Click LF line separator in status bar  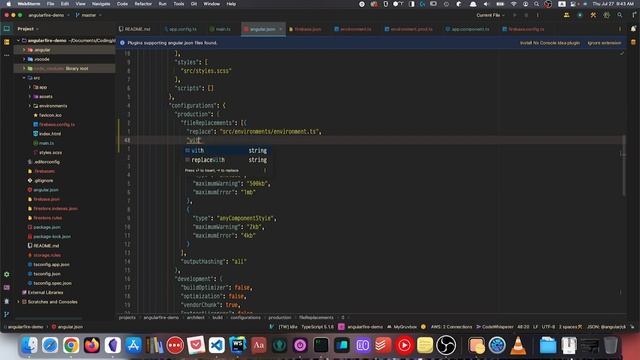point(535,327)
